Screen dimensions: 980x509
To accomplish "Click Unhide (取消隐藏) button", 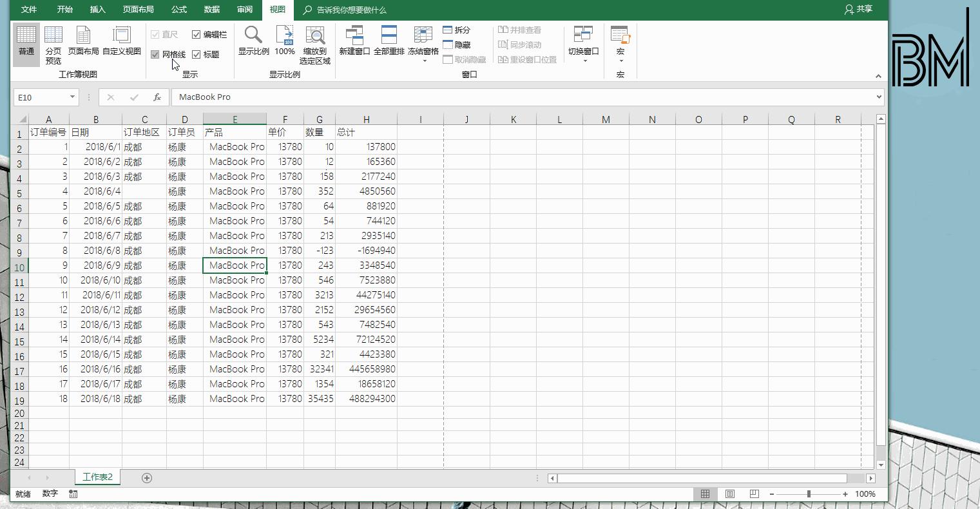I will 465,59.
